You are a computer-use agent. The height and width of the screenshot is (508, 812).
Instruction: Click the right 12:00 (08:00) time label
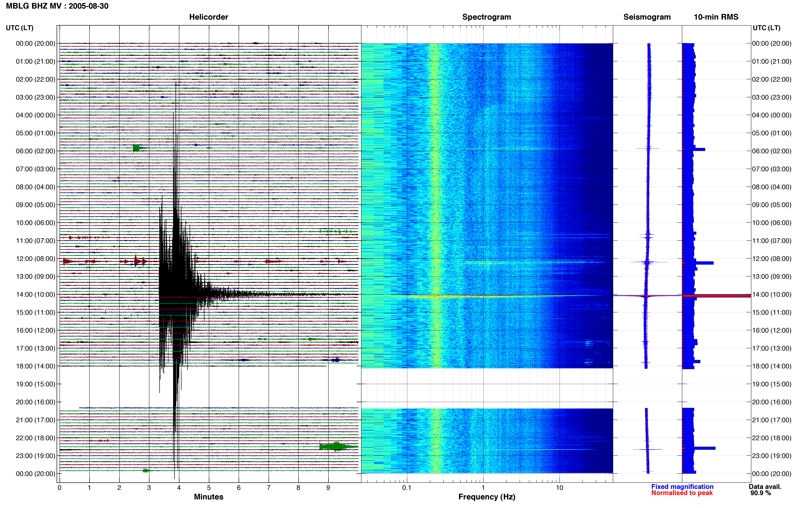pyautogui.click(x=772, y=259)
